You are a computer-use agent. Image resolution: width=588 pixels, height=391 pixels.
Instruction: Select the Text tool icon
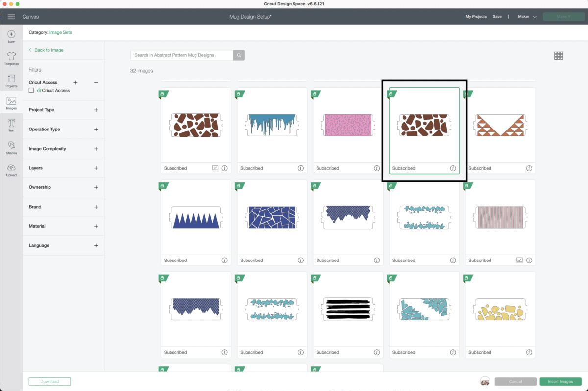(11, 124)
